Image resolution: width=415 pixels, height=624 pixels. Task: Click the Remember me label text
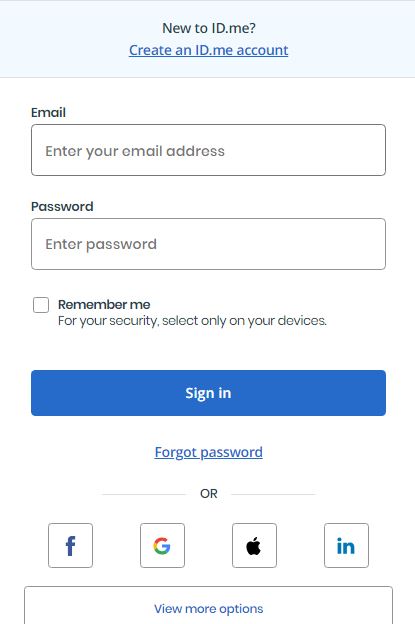tap(104, 304)
